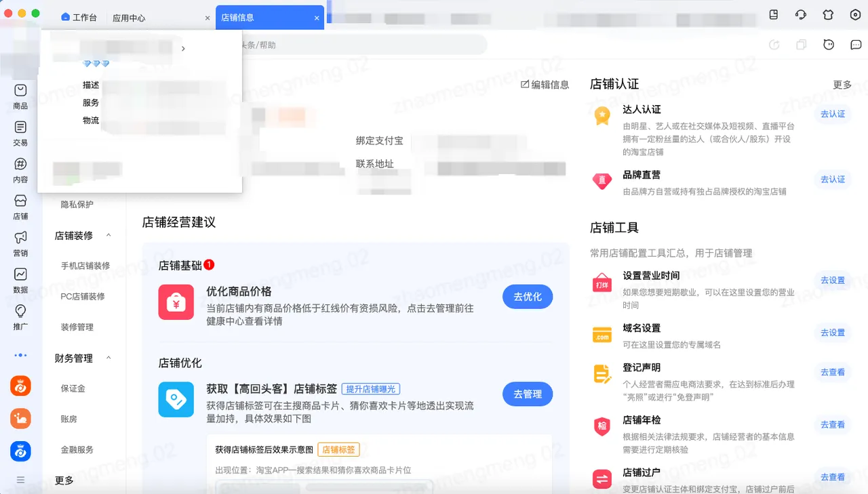Switch to the 工作台 tab
Viewport: 868px width, 494px height.
tap(79, 17)
